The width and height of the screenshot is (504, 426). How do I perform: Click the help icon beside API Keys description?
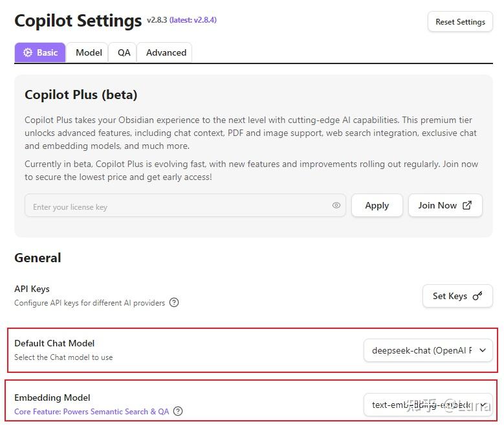point(174,302)
